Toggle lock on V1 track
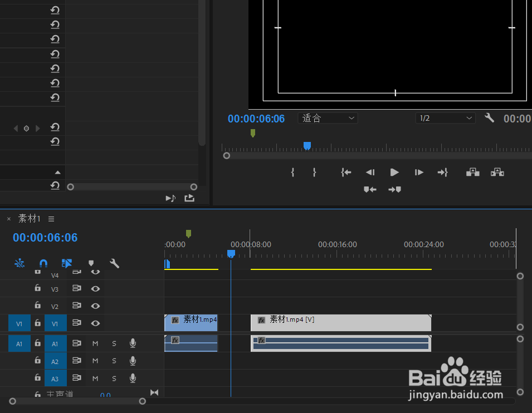 [x=38, y=323]
